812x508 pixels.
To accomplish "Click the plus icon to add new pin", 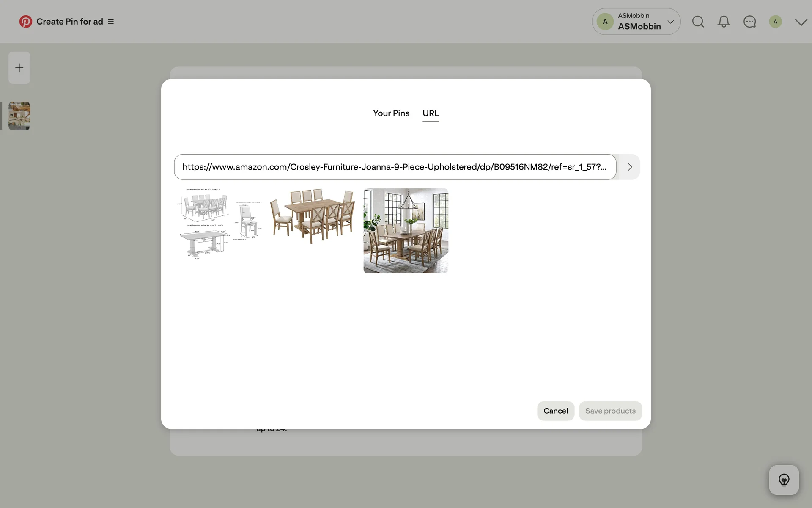I will pyautogui.click(x=19, y=68).
